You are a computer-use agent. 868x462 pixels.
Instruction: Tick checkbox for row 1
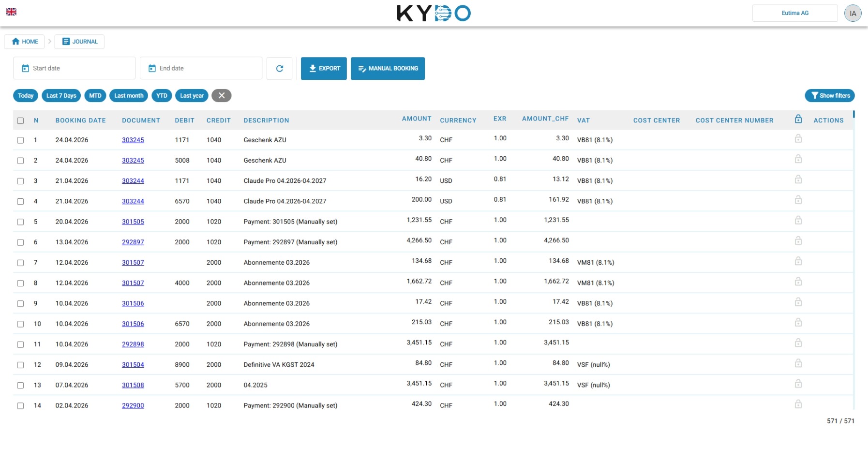pyautogui.click(x=20, y=140)
